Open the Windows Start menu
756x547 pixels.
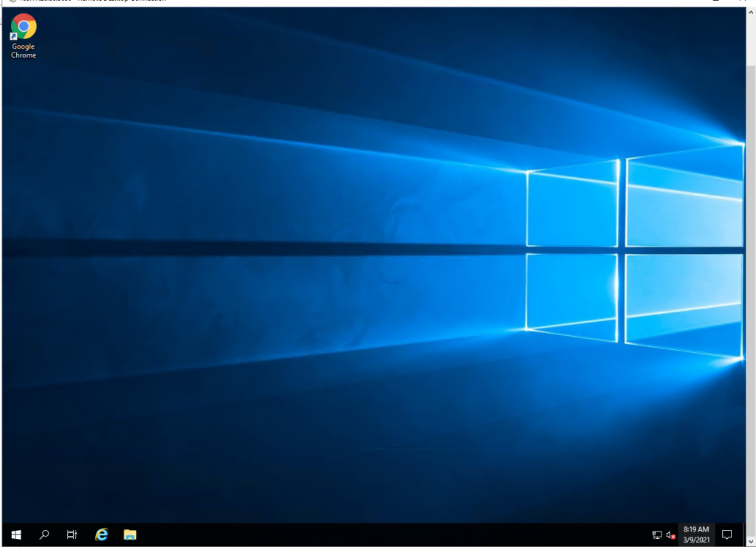[16, 534]
